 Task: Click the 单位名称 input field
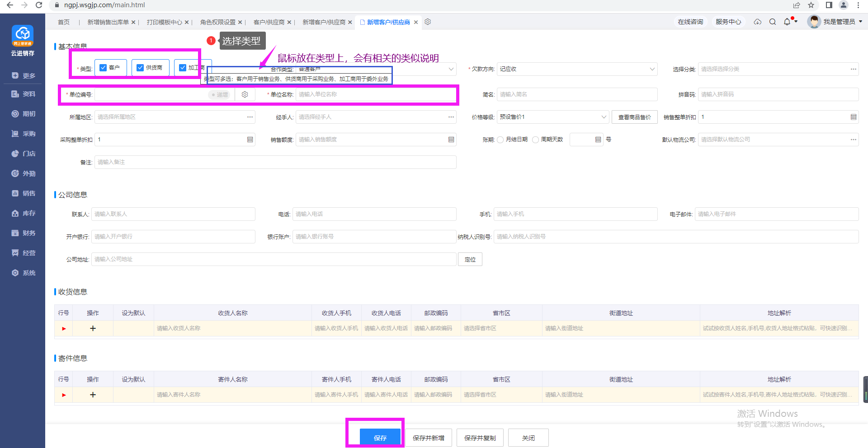(375, 94)
